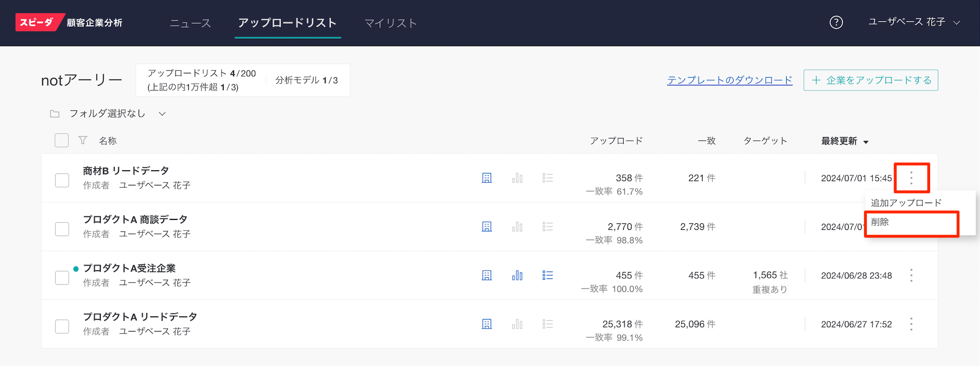Click the help question mark icon
Viewport: 980px width, 366px height.
click(x=836, y=23)
